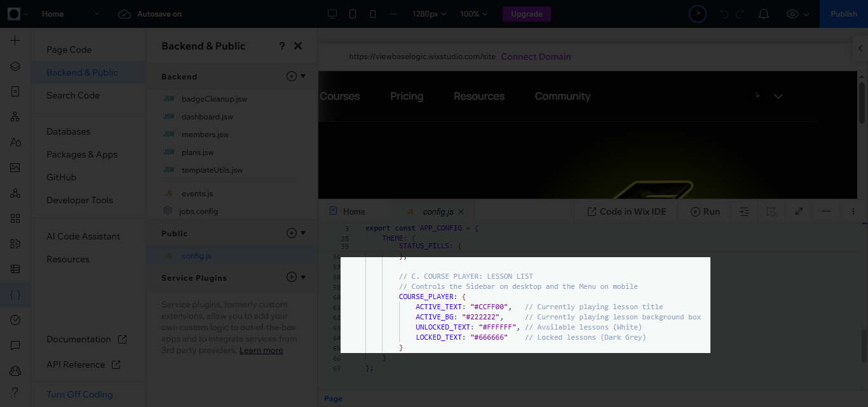Click the notifications bell icon
868x407 pixels.
[x=764, y=14]
